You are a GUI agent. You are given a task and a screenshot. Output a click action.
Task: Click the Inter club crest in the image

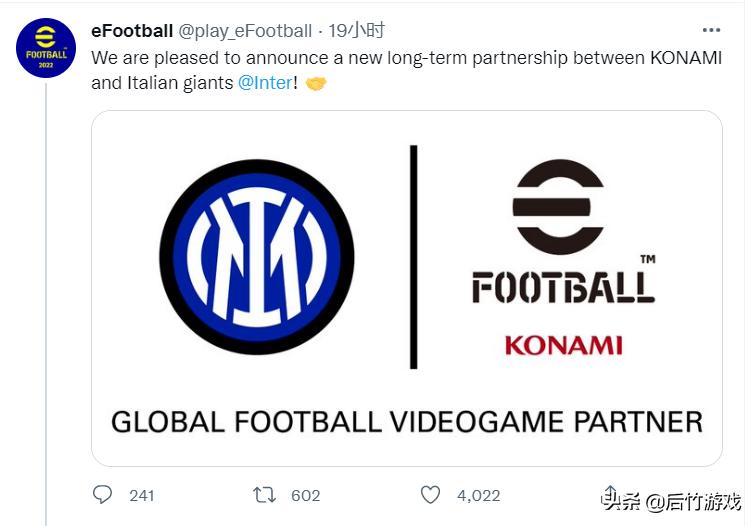tap(257, 257)
